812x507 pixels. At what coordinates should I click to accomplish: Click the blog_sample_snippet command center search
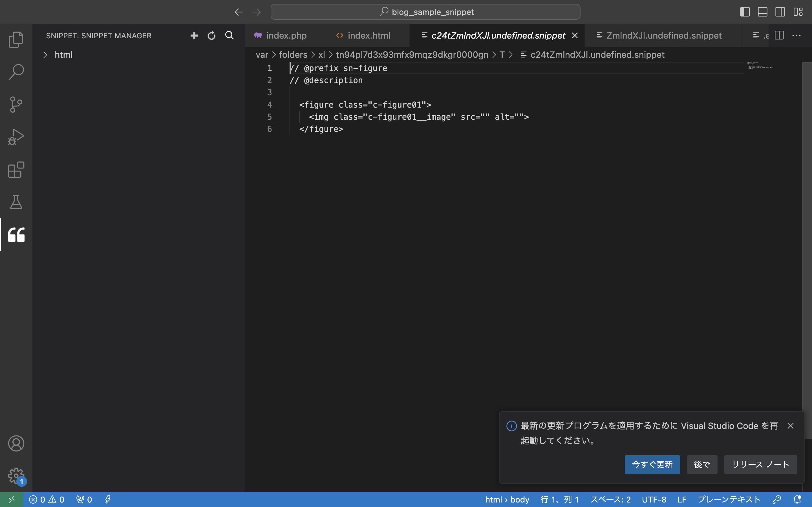pyautogui.click(x=425, y=12)
